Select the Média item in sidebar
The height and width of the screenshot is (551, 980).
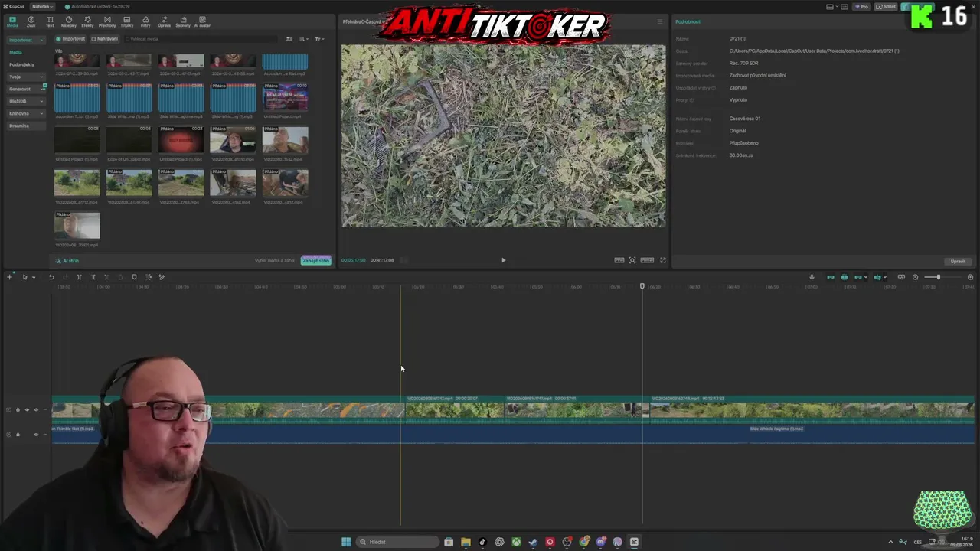(x=15, y=52)
